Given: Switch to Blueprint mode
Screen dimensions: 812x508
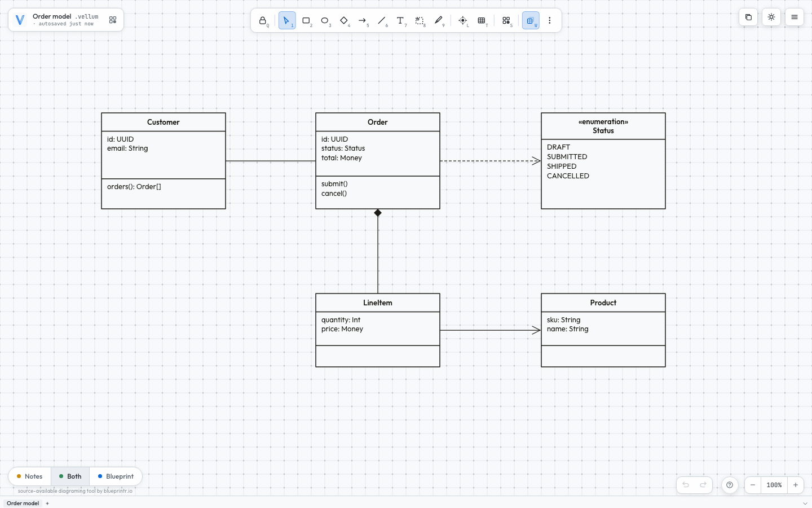Looking at the screenshot, I should pyautogui.click(x=116, y=476).
